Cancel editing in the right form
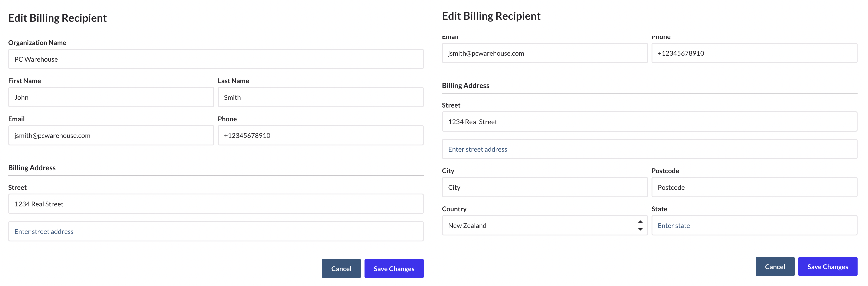The image size is (868, 286). (x=775, y=266)
